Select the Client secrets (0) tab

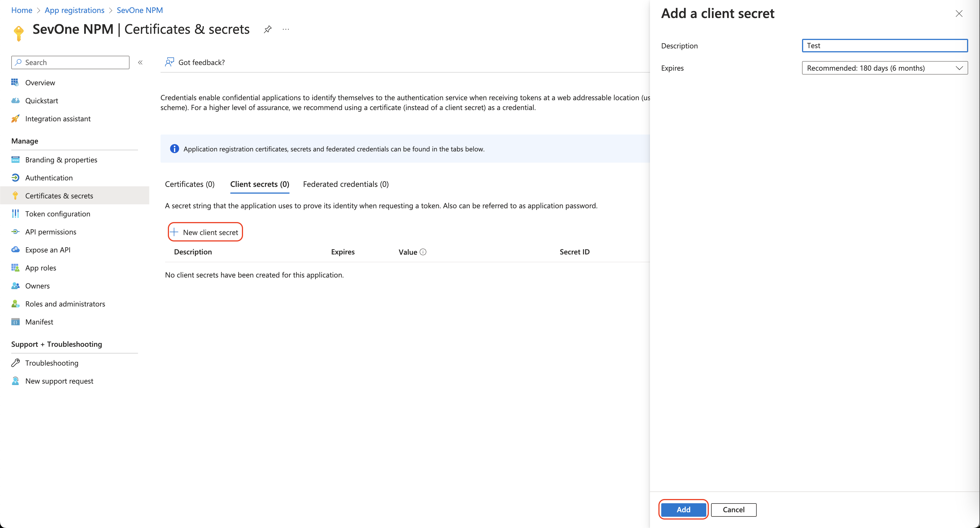coord(259,184)
